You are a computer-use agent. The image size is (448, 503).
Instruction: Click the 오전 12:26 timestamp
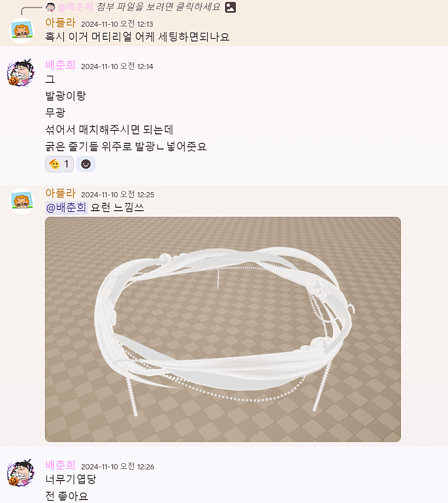[x=118, y=467]
